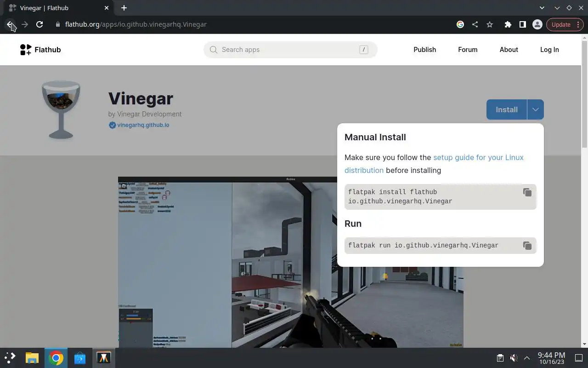Viewport: 588px width, 368px height.
Task: Click Log In
Action: click(549, 50)
